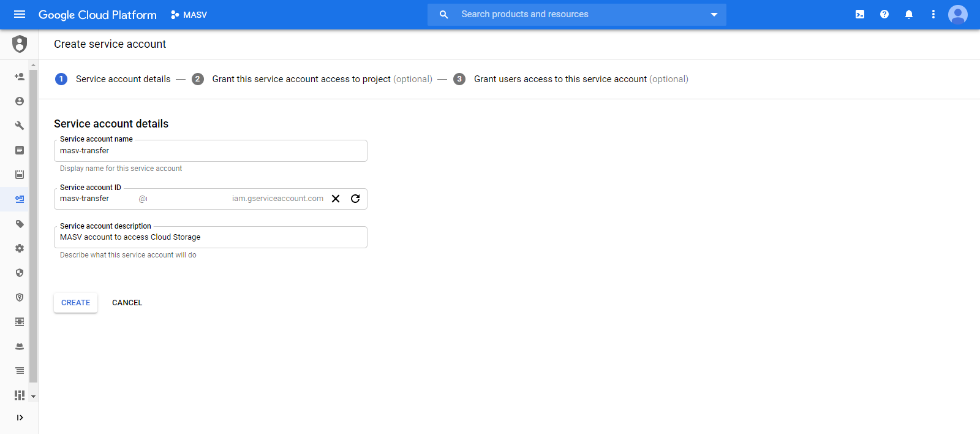Click the Google Cloud Platform logo
This screenshot has width=980, height=434.
pos(97,15)
